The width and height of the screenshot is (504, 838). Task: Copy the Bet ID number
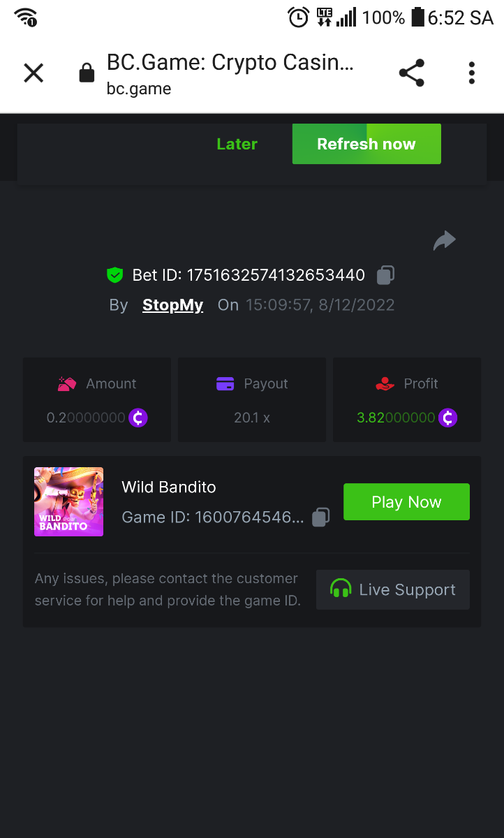tap(385, 275)
